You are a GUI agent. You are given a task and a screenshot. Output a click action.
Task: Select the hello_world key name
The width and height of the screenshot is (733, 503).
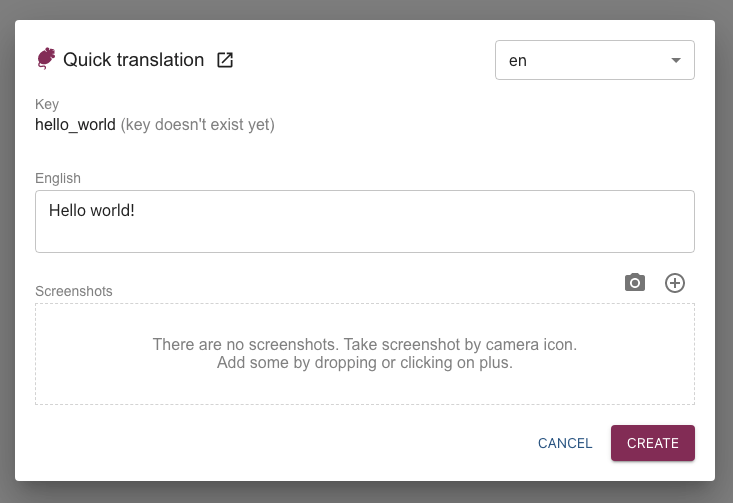75,125
